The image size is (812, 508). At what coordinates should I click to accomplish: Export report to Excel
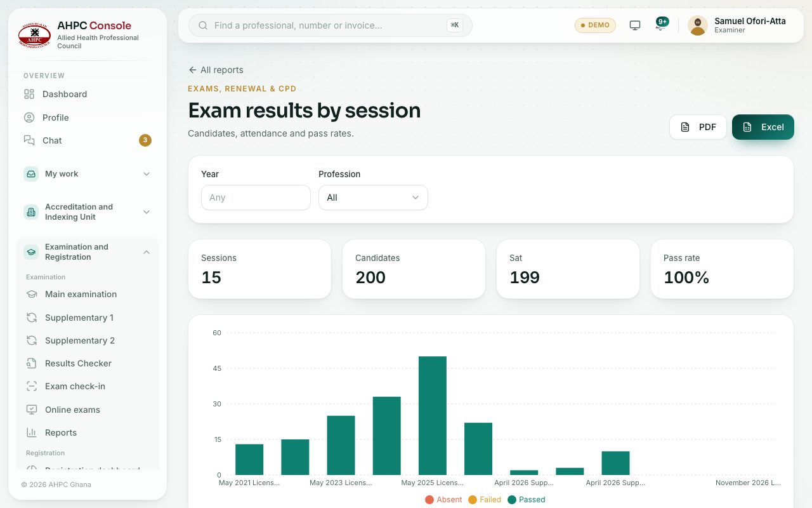(x=763, y=127)
